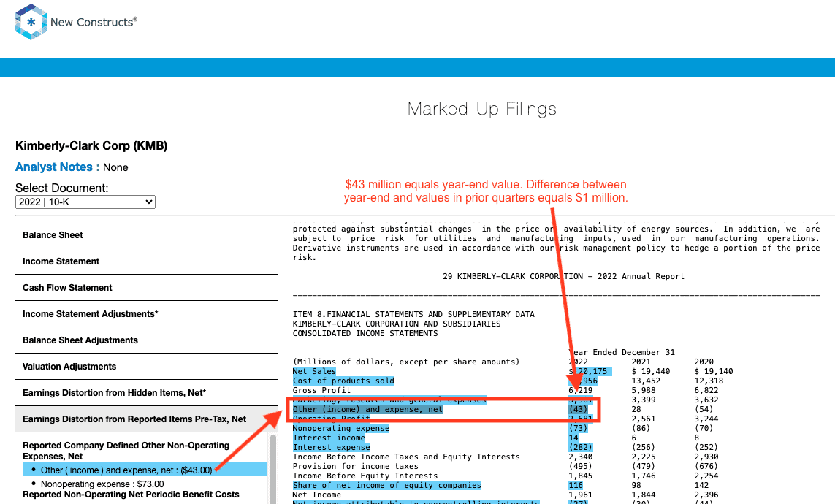
Task: Click "29 KIMBERLY-CLARK CORPORATION - 2022 Annual Report" footer line
Action: click(563, 276)
